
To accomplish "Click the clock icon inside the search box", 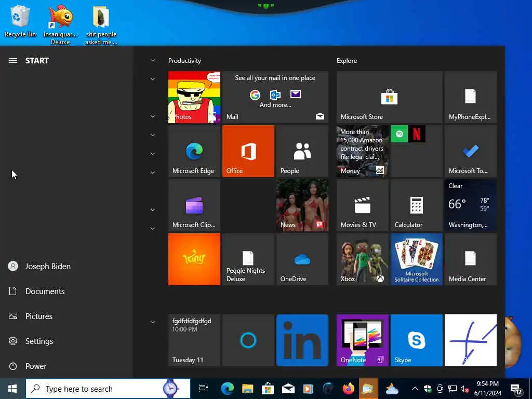I will tap(170, 389).
